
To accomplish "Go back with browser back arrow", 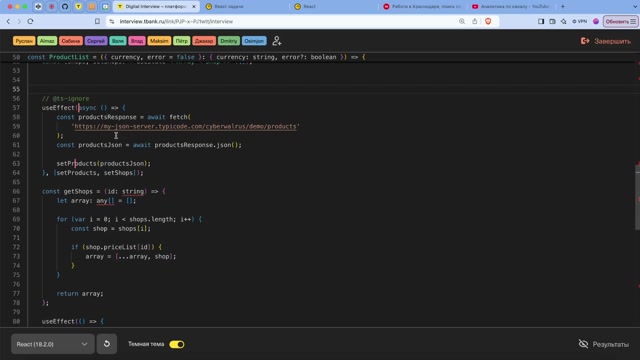I will (x=8, y=21).
